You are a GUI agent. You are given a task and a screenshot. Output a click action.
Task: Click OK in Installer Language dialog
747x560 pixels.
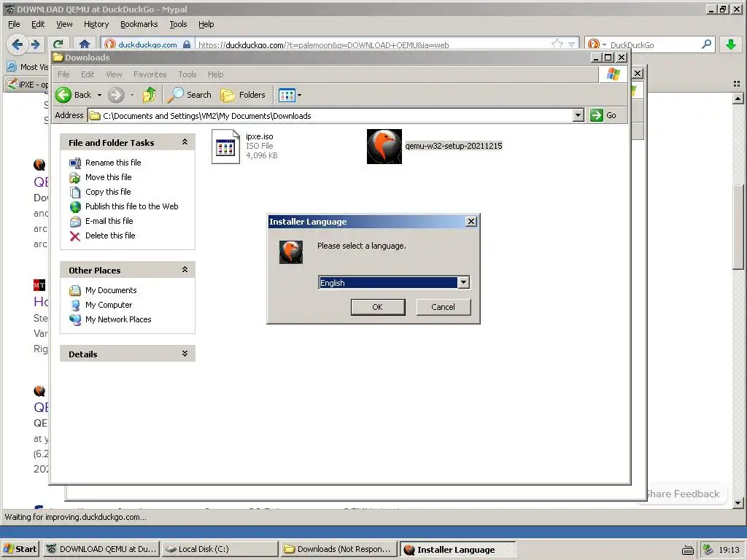[x=378, y=307]
